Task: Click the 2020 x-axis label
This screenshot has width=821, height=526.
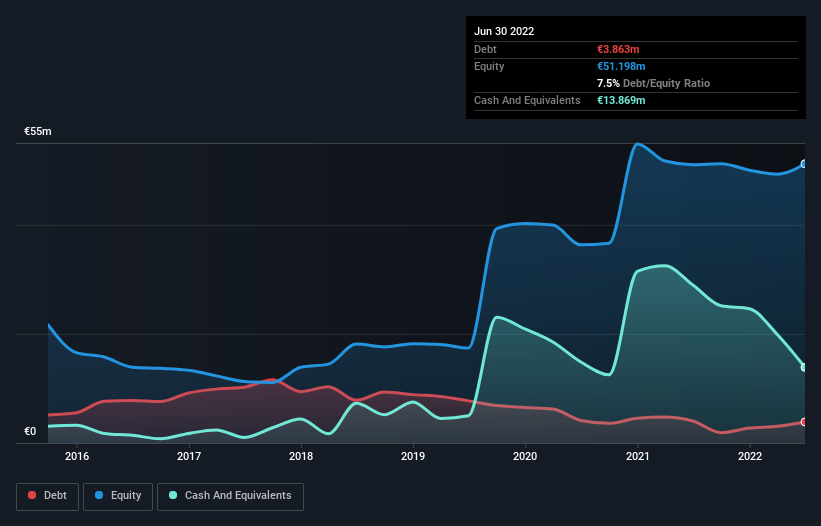Action: click(525, 456)
